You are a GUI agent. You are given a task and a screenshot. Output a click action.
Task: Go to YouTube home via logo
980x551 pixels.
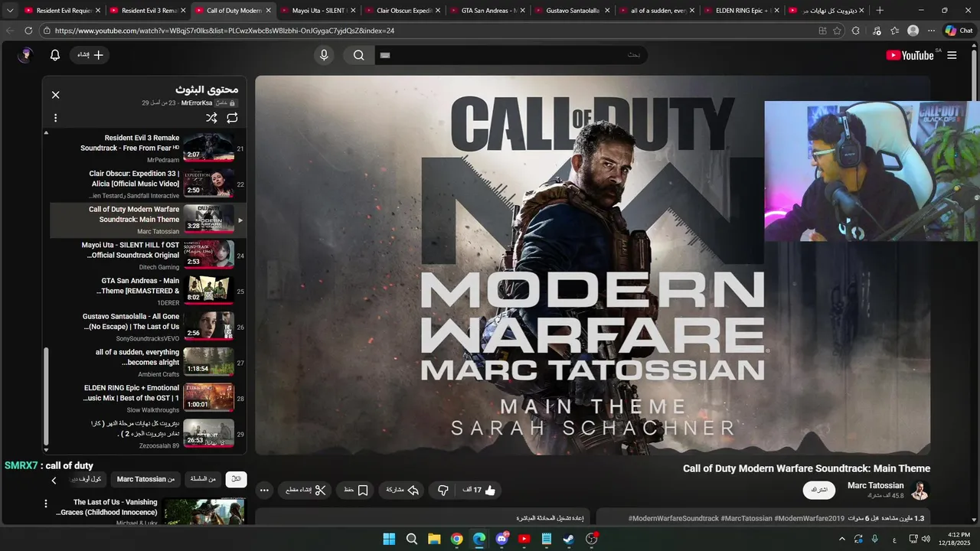click(910, 55)
